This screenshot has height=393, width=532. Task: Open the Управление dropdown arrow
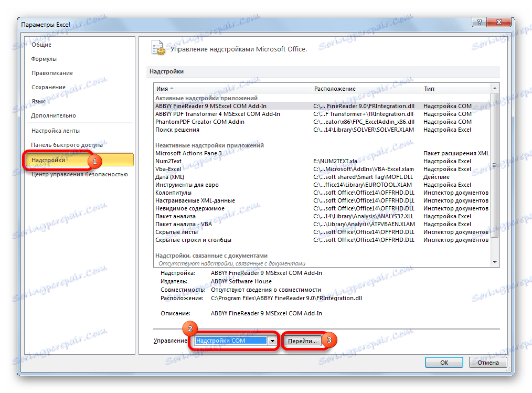tap(272, 341)
